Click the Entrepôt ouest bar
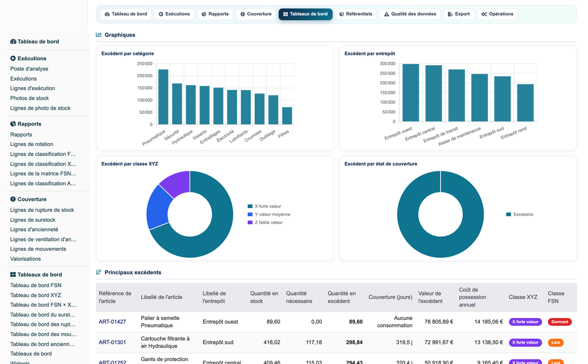Viewport: 588px width, 364px height. pos(411,93)
